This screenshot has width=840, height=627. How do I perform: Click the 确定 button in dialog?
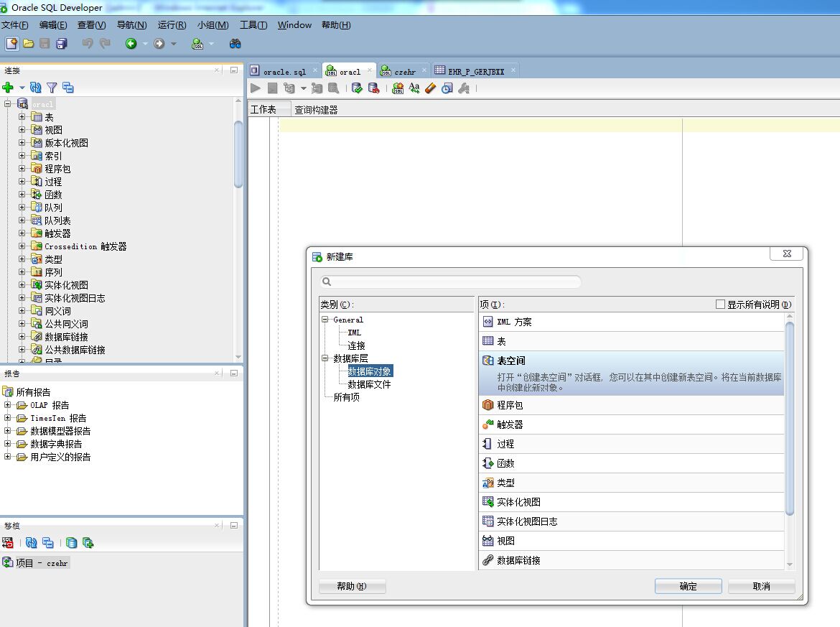coord(688,586)
